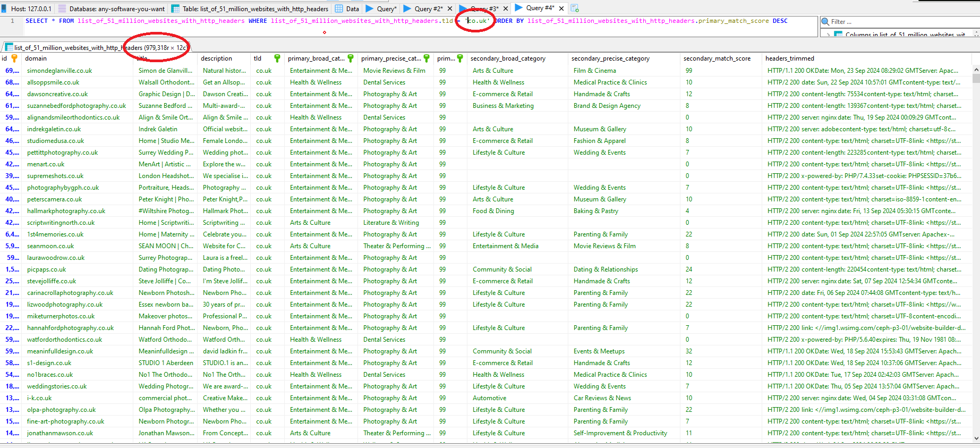Sort by the secondary_precise_category column header

(624, 58)
